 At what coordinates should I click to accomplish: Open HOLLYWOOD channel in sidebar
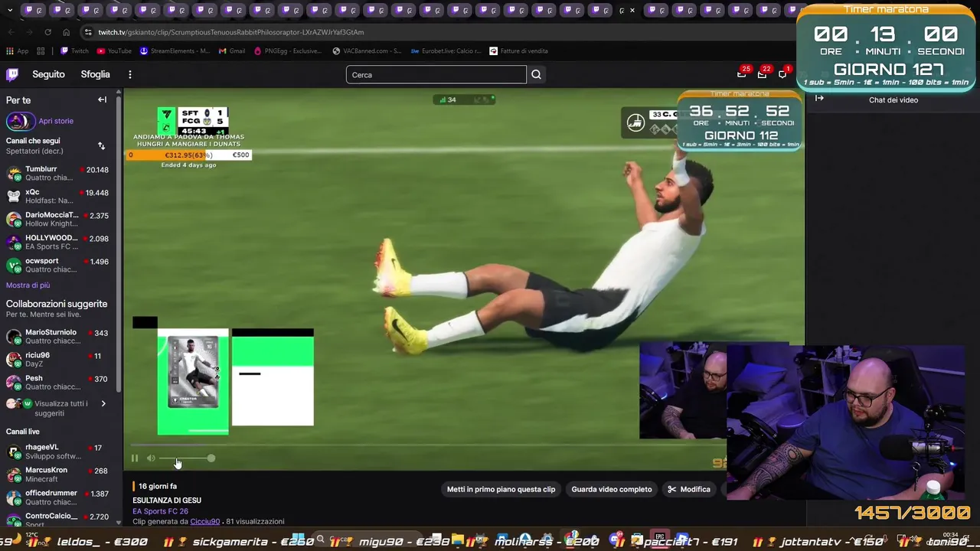(x=57, y=242)
